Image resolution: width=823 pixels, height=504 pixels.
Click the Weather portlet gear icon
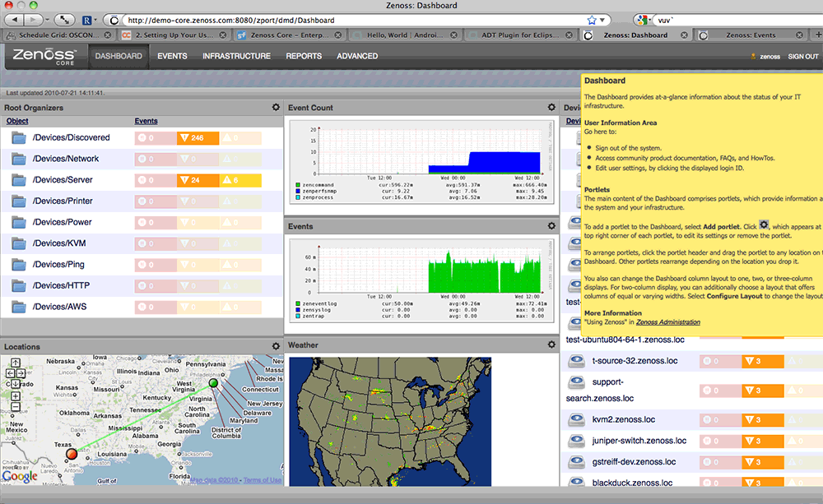551,344
